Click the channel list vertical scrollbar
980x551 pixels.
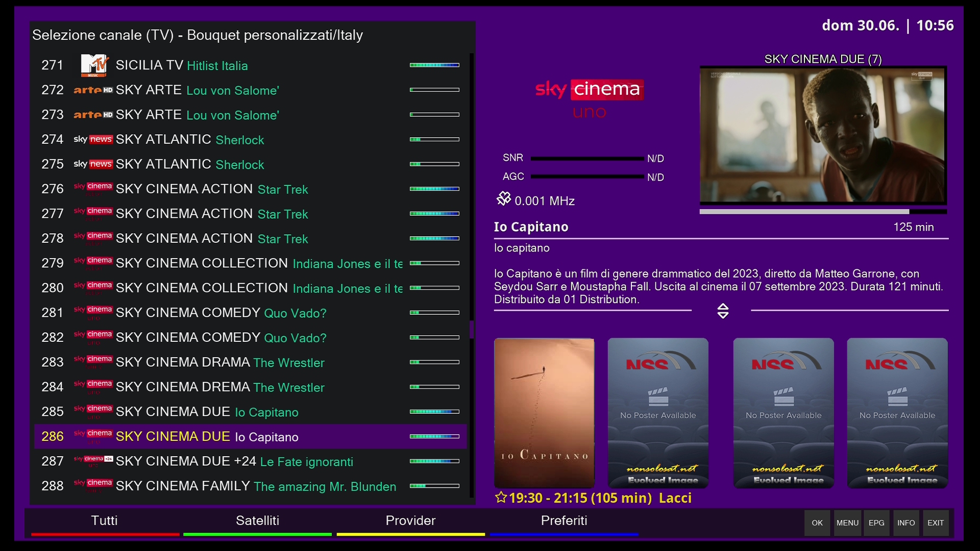pos(472,329)
